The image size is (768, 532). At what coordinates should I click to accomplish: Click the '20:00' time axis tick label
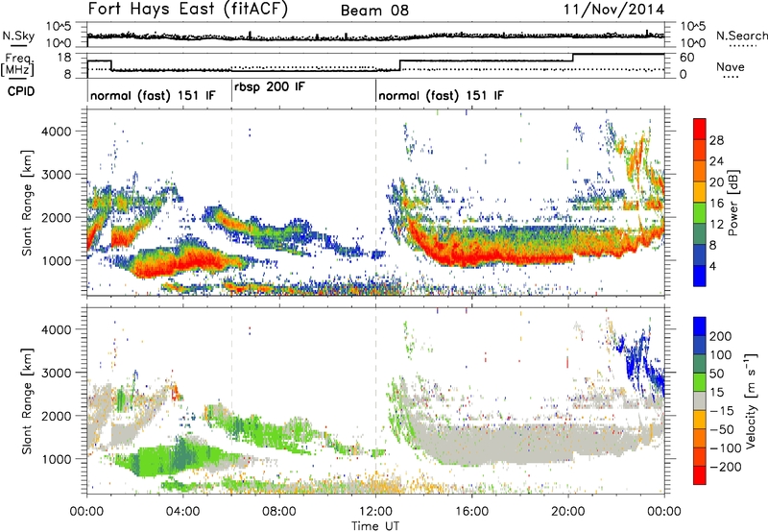[568, 512]
